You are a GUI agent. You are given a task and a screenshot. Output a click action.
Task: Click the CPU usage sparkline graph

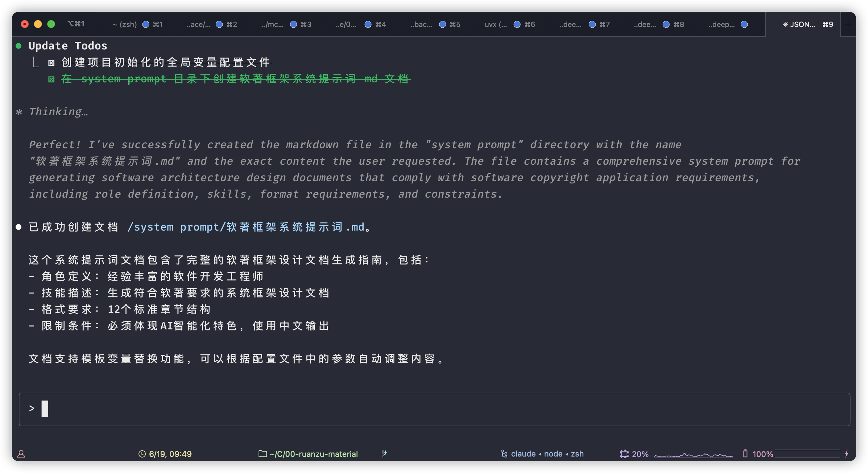click(693, 455)
